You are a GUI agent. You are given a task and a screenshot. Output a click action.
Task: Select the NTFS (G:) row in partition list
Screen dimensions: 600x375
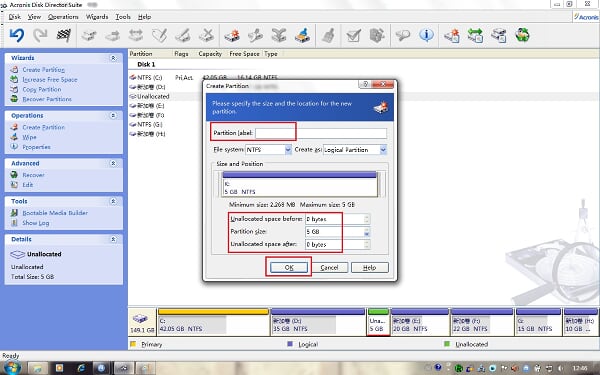coord(149,124)
